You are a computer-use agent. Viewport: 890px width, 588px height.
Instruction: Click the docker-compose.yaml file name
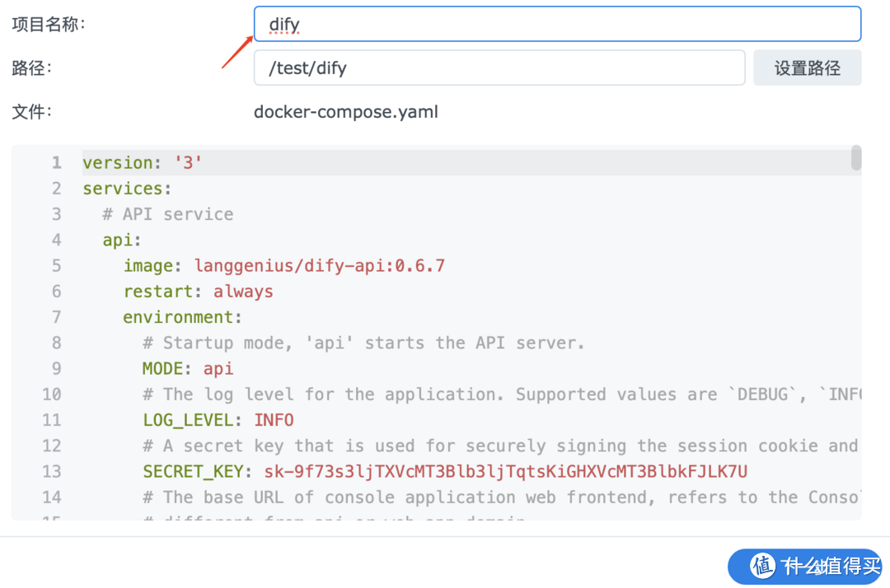pyautogui.click(x=345, y=111)
